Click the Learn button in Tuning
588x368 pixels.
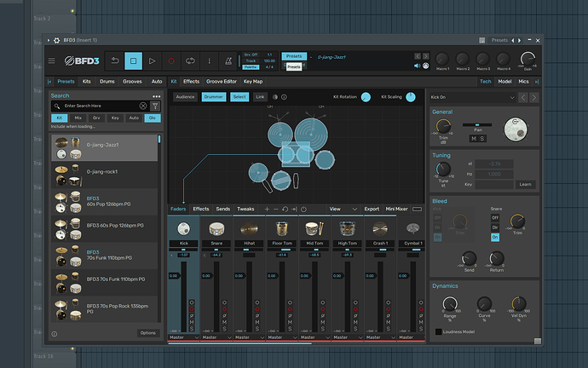(526, 184)
